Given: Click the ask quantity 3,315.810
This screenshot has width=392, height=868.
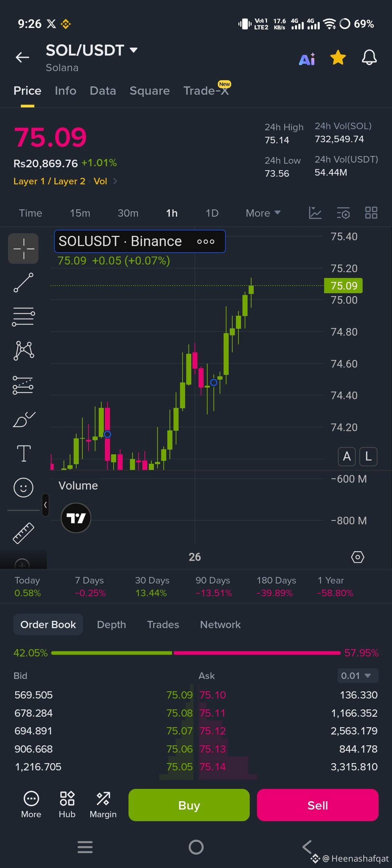Looking at the screenshot, I should [354, 767].
